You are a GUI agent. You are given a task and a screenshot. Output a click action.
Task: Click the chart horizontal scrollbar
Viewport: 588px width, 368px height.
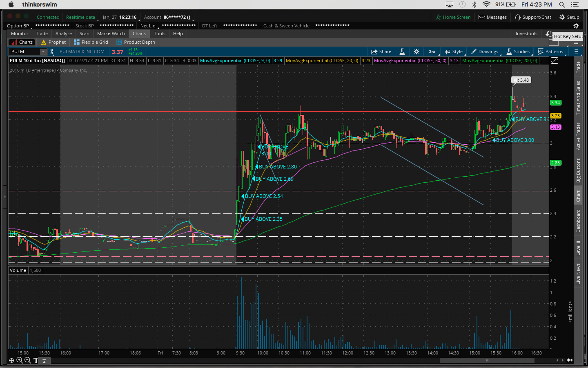[x=487, y=360]
